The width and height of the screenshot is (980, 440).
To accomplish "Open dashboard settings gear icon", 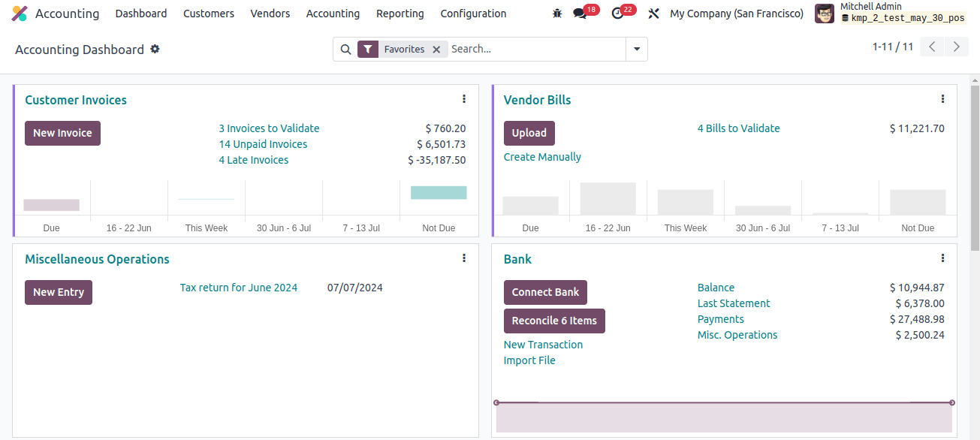I will tap(155, 49).
